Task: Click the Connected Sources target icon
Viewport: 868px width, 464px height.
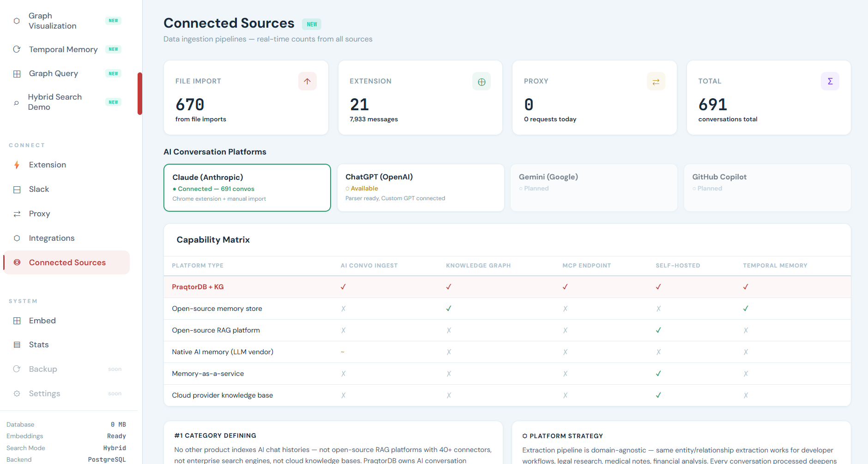Action: [x=17, y=262]
